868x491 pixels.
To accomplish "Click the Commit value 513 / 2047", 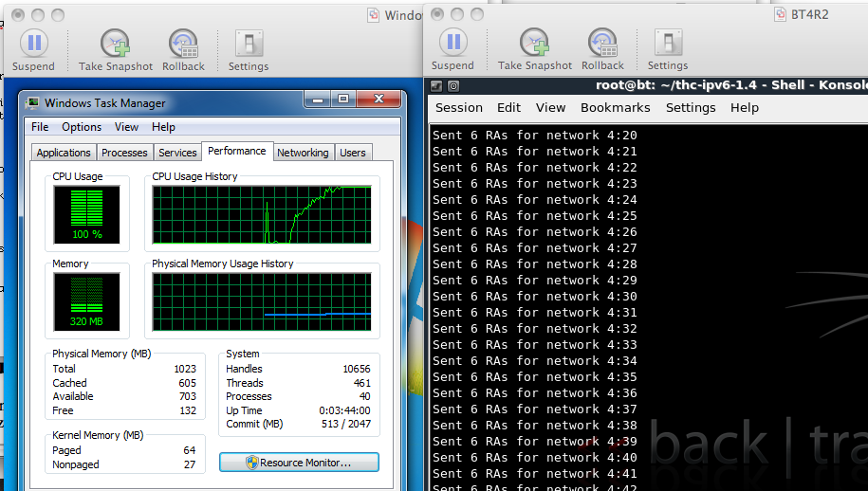I will coord(346,424).
